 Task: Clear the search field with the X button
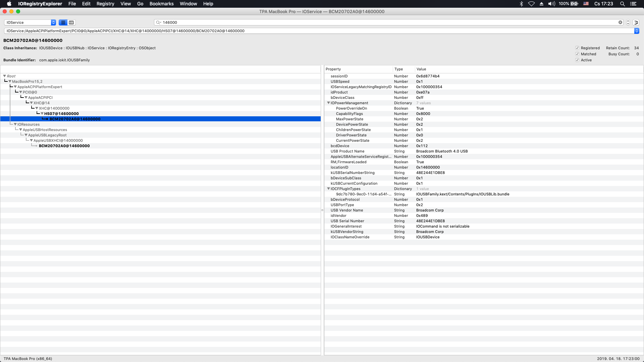coord(620,22)
